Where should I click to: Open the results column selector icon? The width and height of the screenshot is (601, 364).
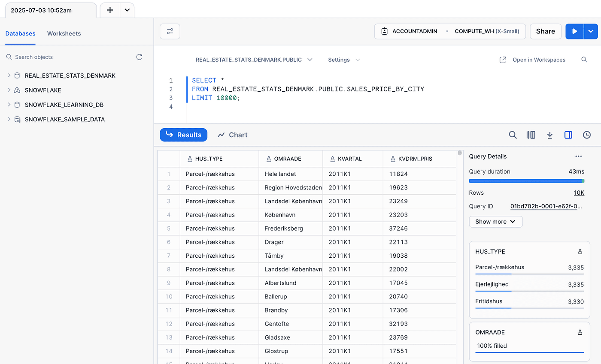pyautogui.click(x=531, y=135)
